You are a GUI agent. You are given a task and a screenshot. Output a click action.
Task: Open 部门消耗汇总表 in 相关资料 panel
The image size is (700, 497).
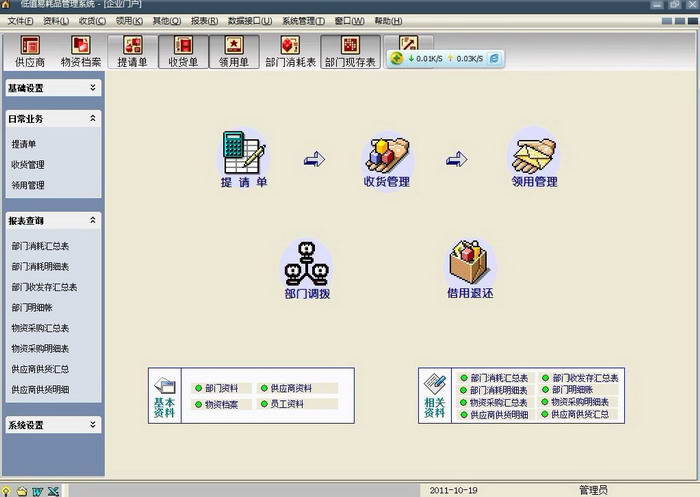tap(499, 378)
